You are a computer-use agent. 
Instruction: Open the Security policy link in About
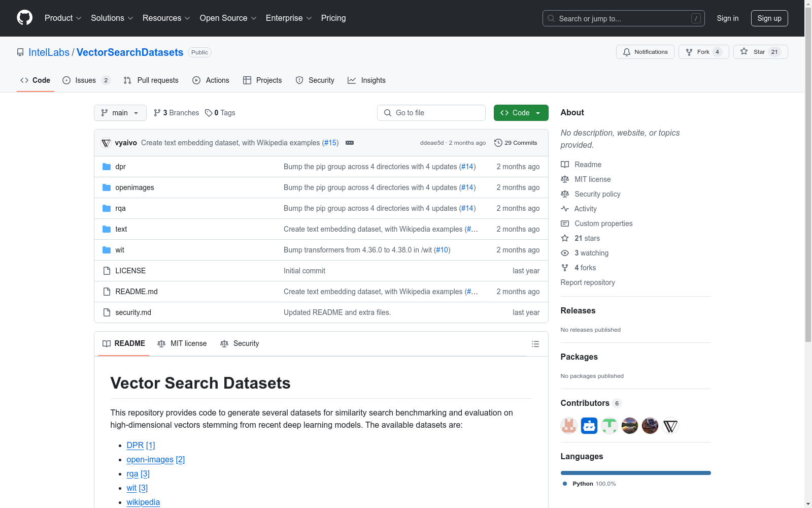(x=597, y=194)
